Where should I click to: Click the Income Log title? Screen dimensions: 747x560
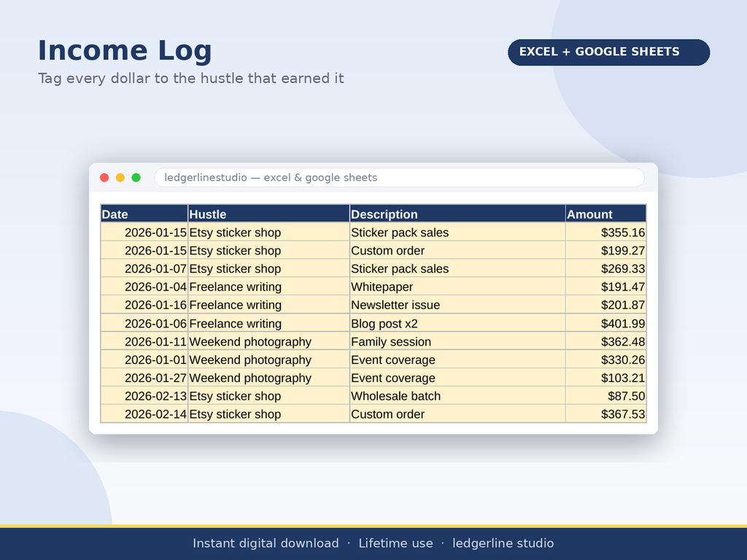[x=125, y=51]
